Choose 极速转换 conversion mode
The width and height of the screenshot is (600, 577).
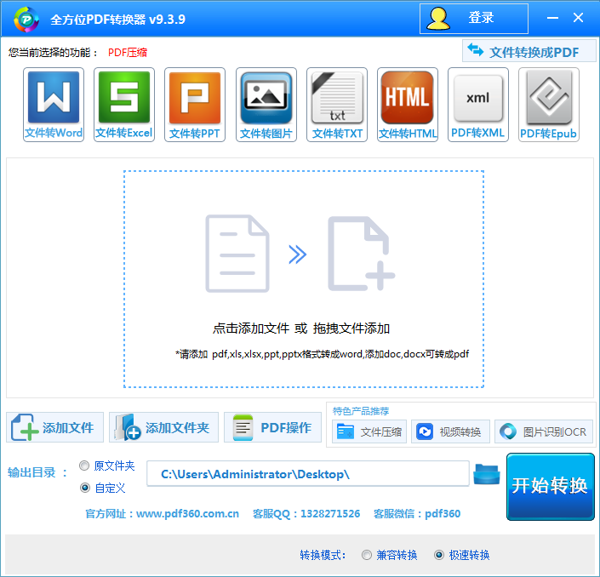click(439, 555)
